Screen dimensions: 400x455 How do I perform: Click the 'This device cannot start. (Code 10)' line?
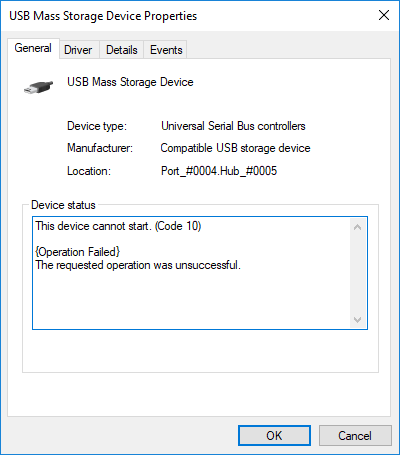click(118, 226)
